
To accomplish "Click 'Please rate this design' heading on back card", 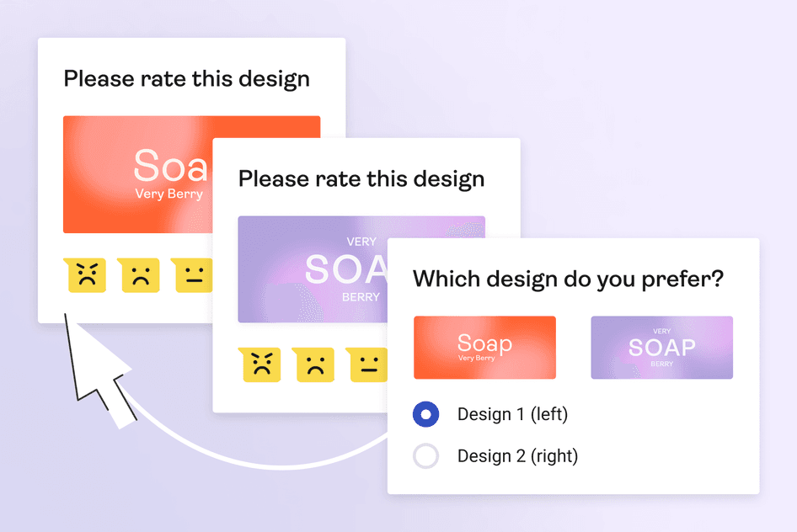I will (186, 80).
